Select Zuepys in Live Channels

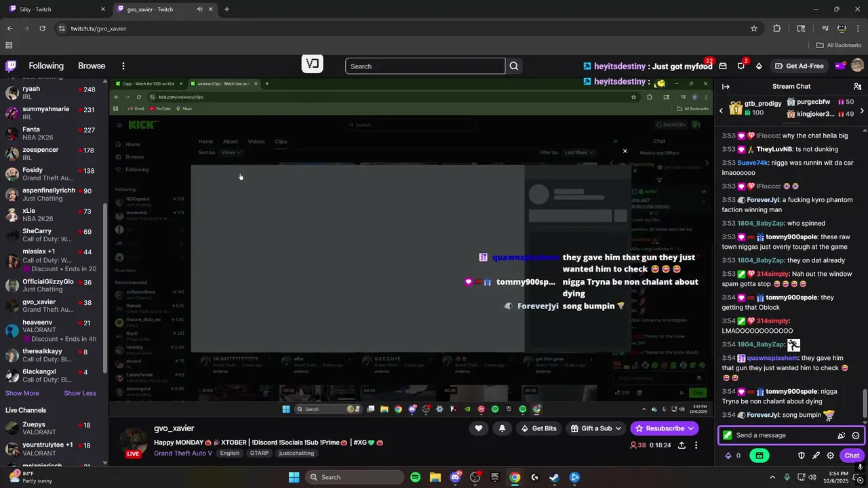pyautogui.click(x=52, y=429)
